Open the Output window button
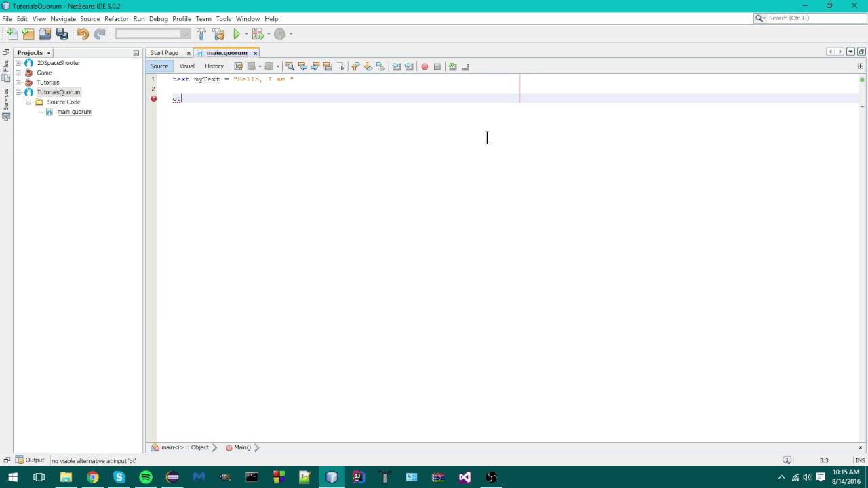Viewport: 868px width, 488px height. [x=30, y=460]
